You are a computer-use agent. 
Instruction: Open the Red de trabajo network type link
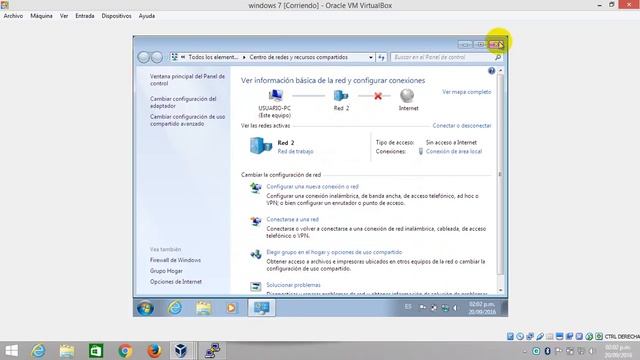click(296, 151)
